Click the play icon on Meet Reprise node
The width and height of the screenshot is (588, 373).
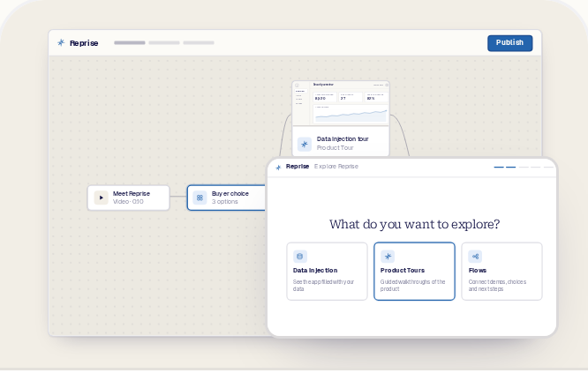[x=101, y=198]
